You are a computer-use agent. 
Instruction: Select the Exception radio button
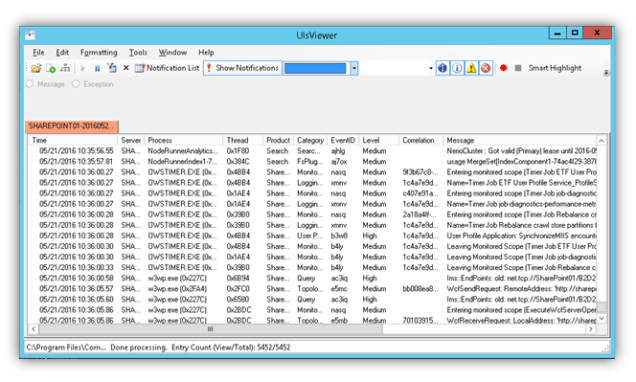click(x=76, y=84)
